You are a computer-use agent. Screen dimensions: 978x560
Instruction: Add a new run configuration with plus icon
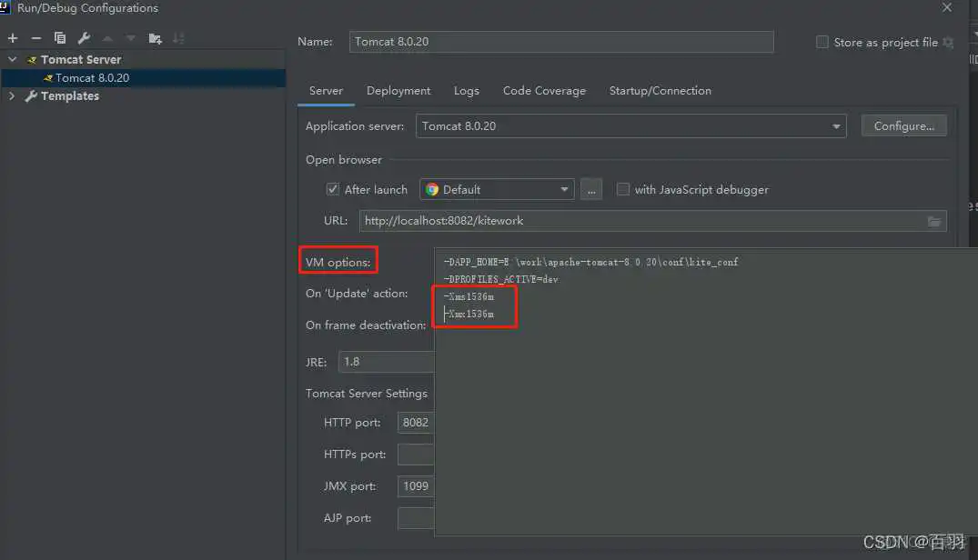13,38
